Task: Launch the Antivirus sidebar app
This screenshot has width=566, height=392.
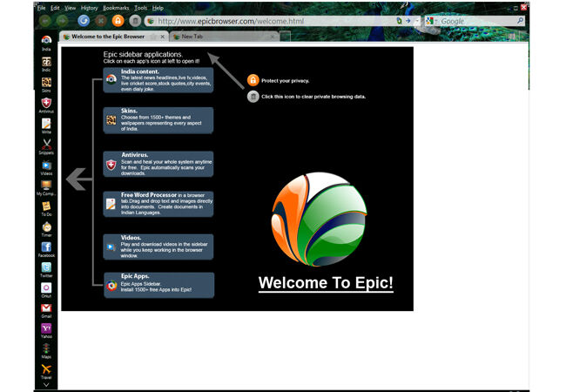Action: click(x=46, y=105)
